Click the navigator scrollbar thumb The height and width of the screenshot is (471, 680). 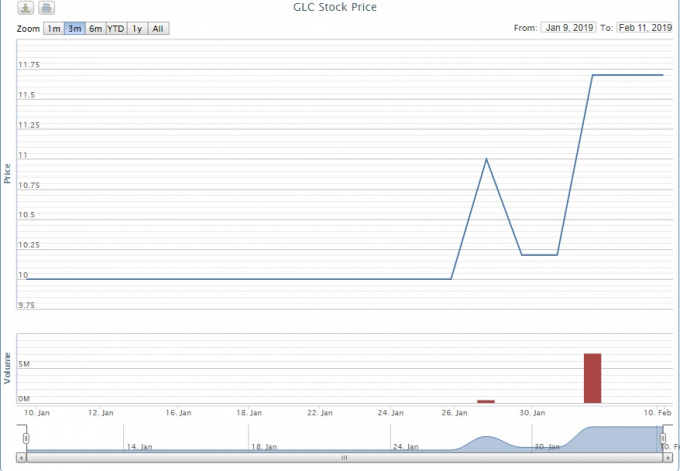[343, 458]
